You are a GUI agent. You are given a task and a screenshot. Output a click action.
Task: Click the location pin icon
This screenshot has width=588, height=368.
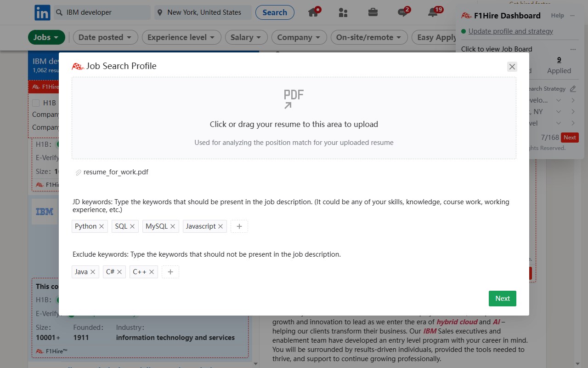pos(160,12)
